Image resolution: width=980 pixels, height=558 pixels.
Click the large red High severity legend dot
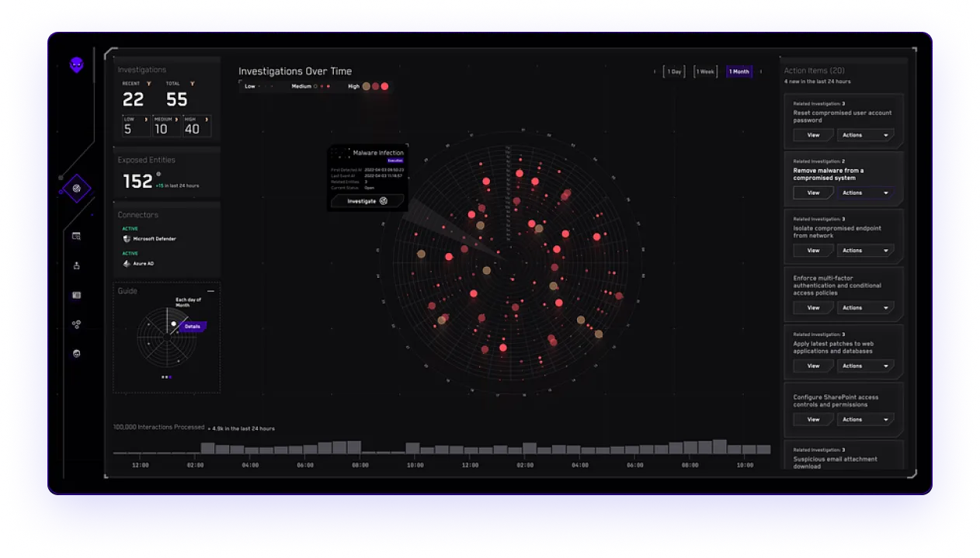pos(384,86)
